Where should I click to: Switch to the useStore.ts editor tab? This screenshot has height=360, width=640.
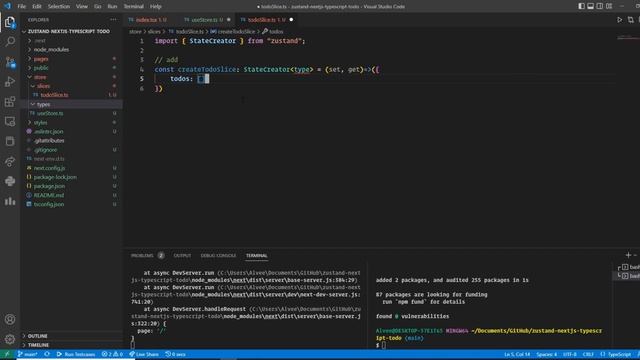207,20
